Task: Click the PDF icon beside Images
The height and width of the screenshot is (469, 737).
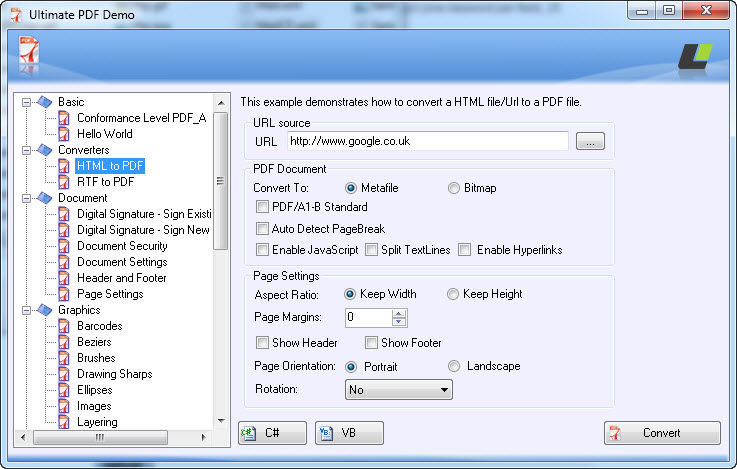Action: [x=64, y=406]
